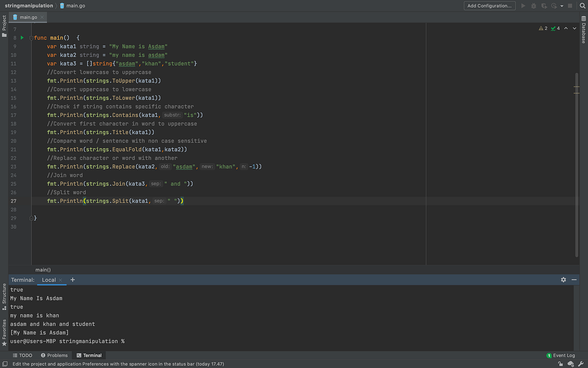The image size is (588, 368).
Task: Open the Project tool window
Action: pos(4,26)
